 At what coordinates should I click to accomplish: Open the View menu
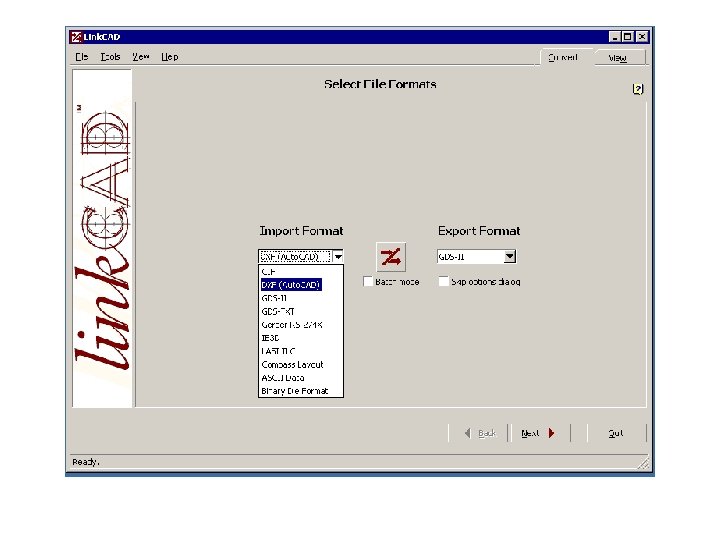(141, 57)
